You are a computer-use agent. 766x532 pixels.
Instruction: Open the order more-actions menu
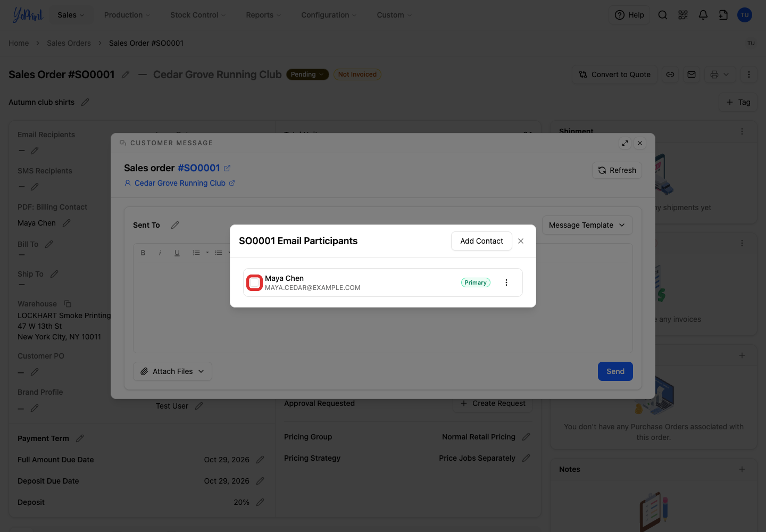point(749,74)
